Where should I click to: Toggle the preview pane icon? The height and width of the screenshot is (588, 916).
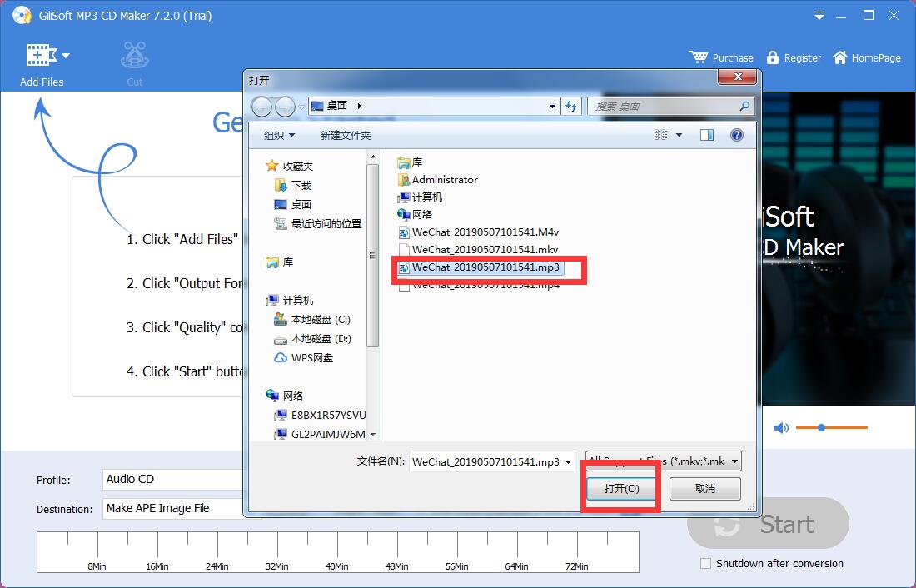point(707,135)
